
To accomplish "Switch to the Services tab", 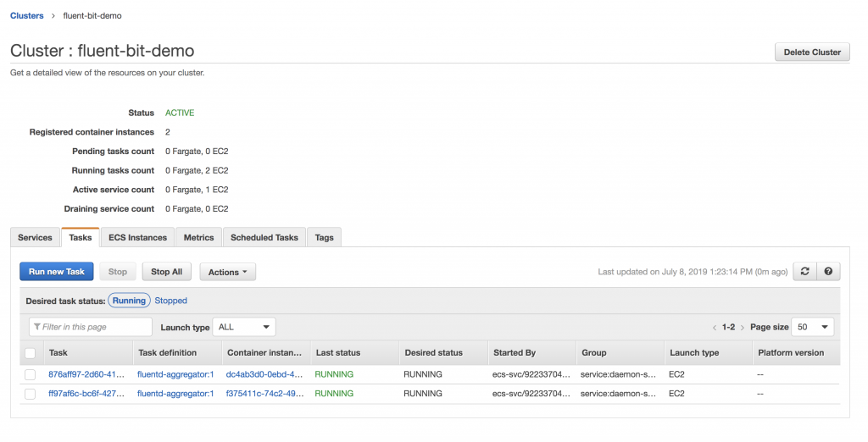I will 35,237.
